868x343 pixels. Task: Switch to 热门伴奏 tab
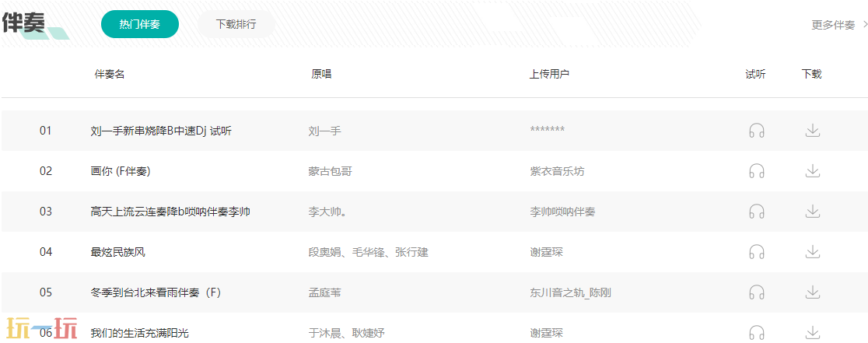140,24
